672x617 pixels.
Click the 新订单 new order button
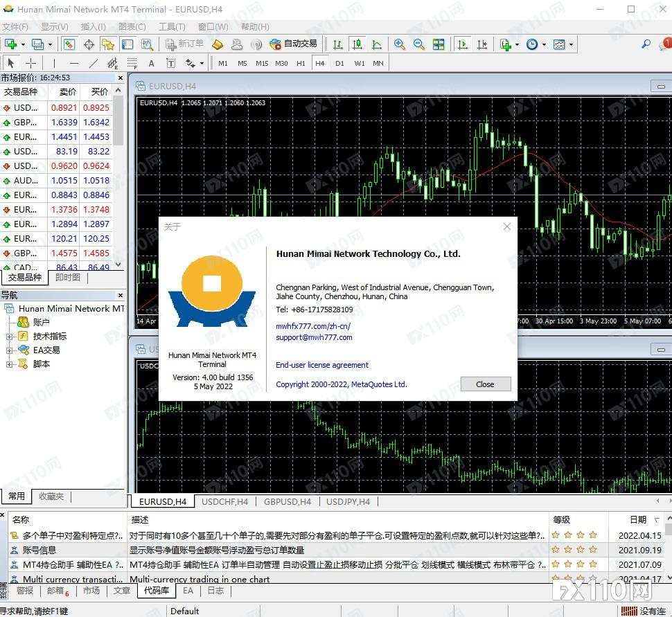(x=185, y=44)
